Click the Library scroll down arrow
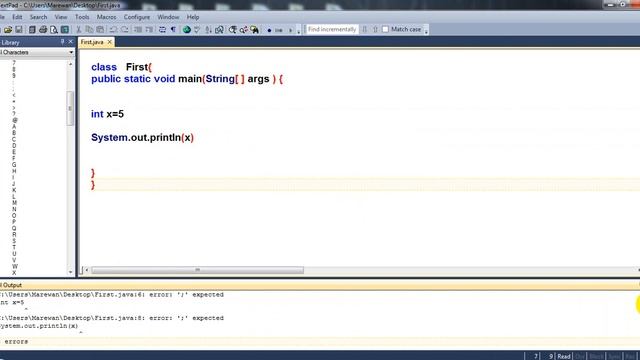640x360 pixels. 70,272
